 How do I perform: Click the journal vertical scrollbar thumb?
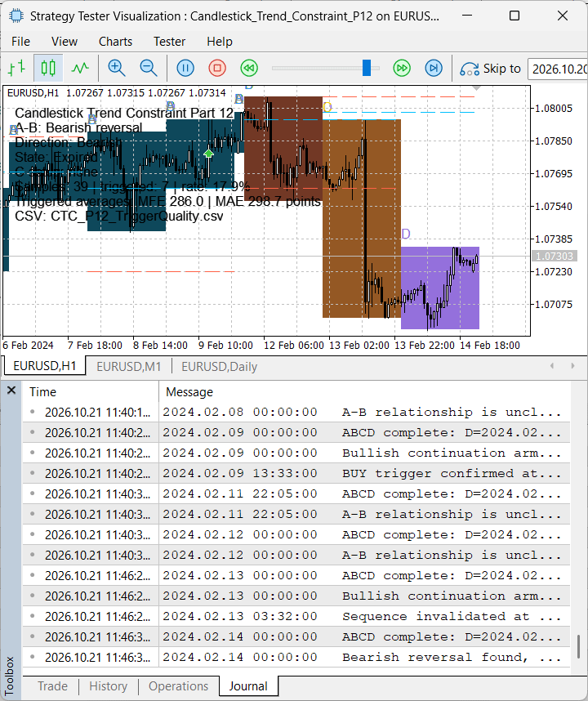[579, 646]
